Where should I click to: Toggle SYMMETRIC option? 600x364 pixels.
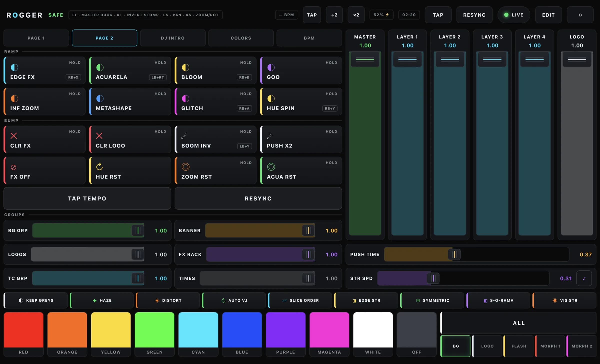pyautogui.click(x=432, y=300)
